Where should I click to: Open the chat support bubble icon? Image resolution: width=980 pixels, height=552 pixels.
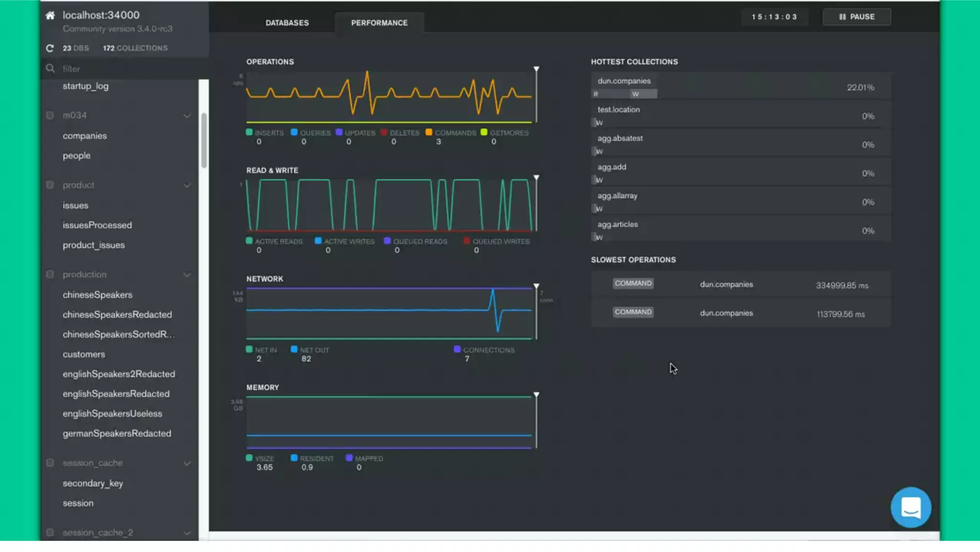coord(910,507)
